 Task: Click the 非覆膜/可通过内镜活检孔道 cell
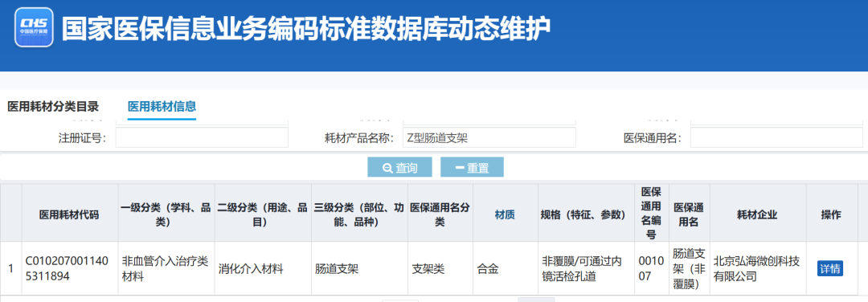pyautogui.click(x=586, y=269)
